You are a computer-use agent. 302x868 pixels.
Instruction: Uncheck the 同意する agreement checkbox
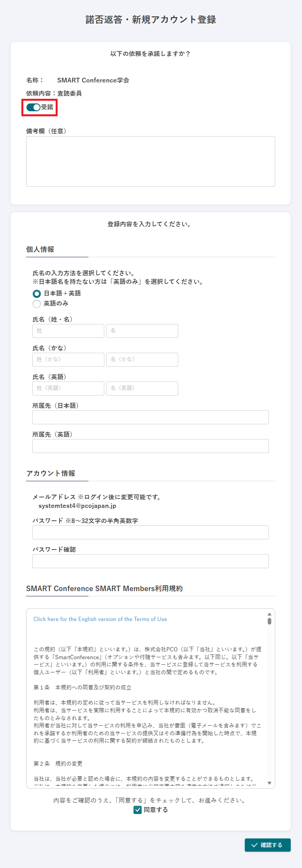137,810
